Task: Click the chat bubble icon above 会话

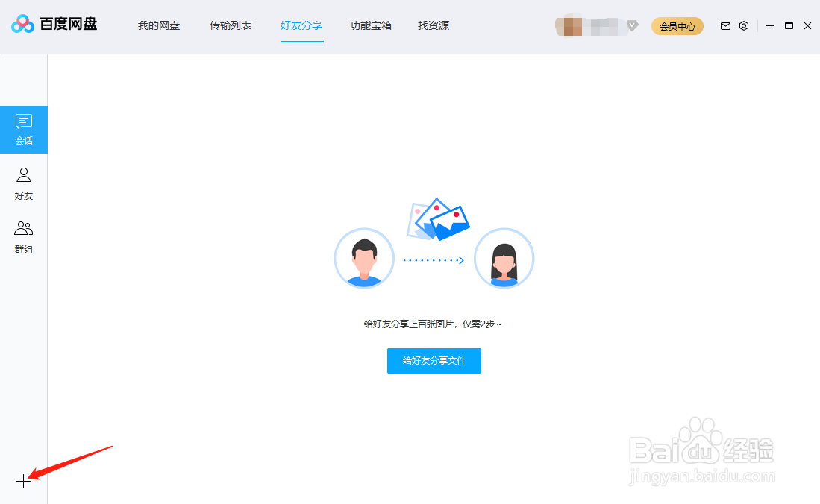Action: pos(23,120)
